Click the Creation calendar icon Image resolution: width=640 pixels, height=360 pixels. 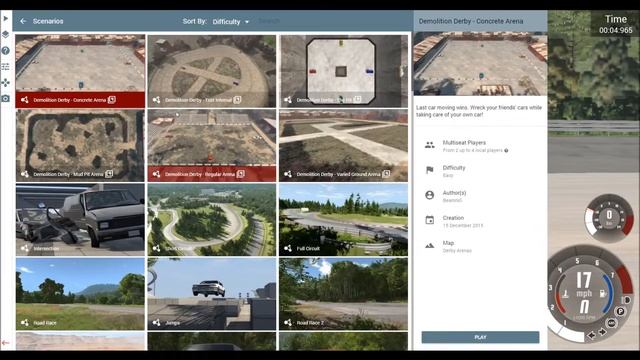[x=429, y=220]
